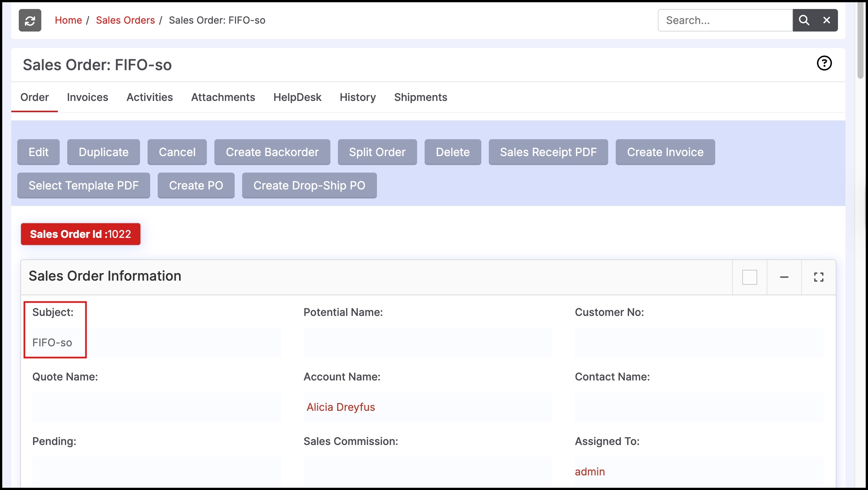Click the Split Order button
This screenshot has width=868, height=490.
pos(377,152)
